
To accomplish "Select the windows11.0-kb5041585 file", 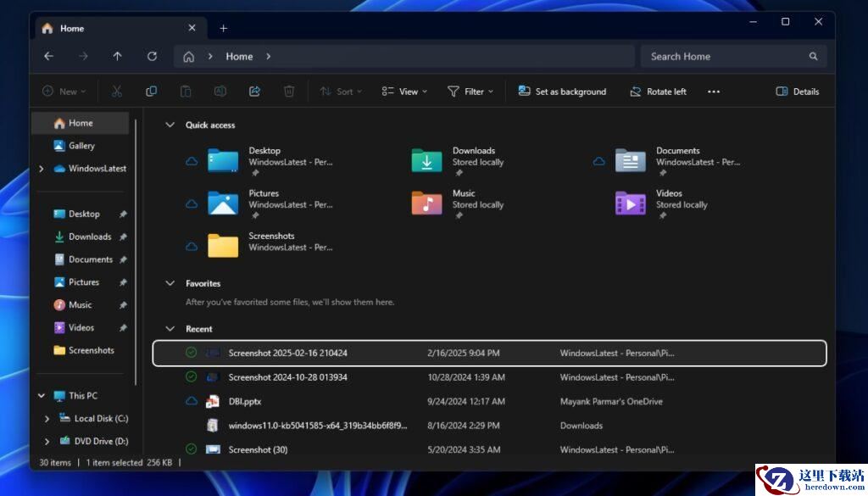I will (x=489, y=426).
